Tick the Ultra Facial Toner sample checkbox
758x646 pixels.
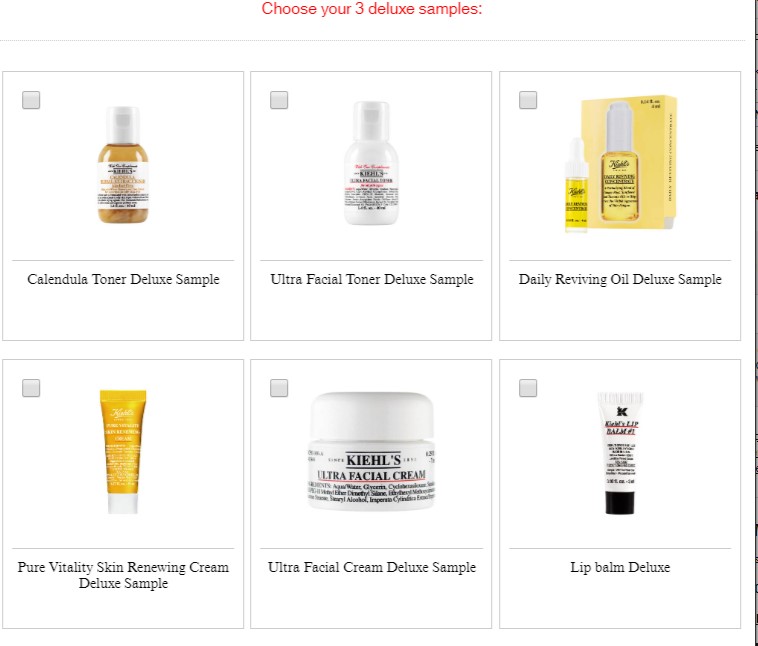[x=279, y=100]
